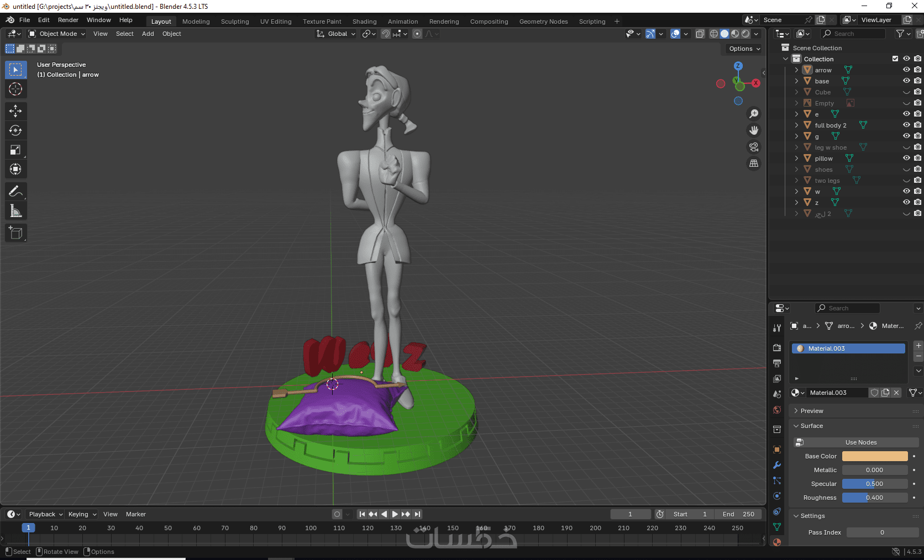Screen dimensions: 924x560
Task: Open the viewport Options dropdown
Action: click(744, 49)
